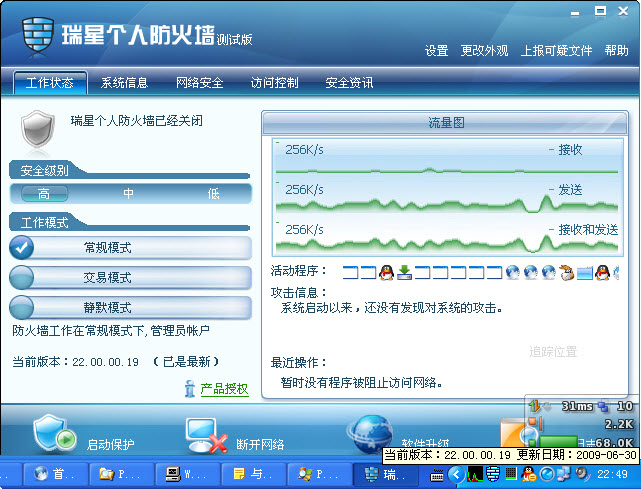Viewport: 641px width, 489px height.
Task: Click the Rising firewall tray icon
Action: tap(493, 475)
